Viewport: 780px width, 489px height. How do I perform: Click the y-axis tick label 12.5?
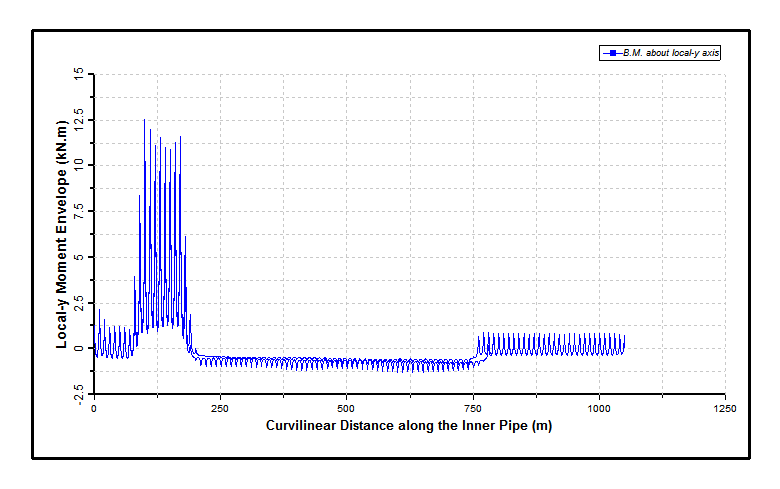click(79, 119)
